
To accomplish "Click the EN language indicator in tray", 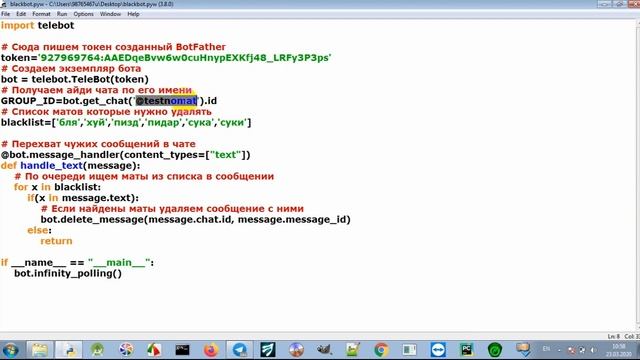I will 546,349.
